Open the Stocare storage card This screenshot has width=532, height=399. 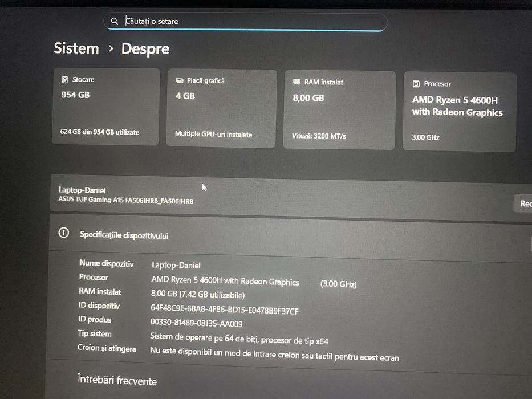[105, 107]
